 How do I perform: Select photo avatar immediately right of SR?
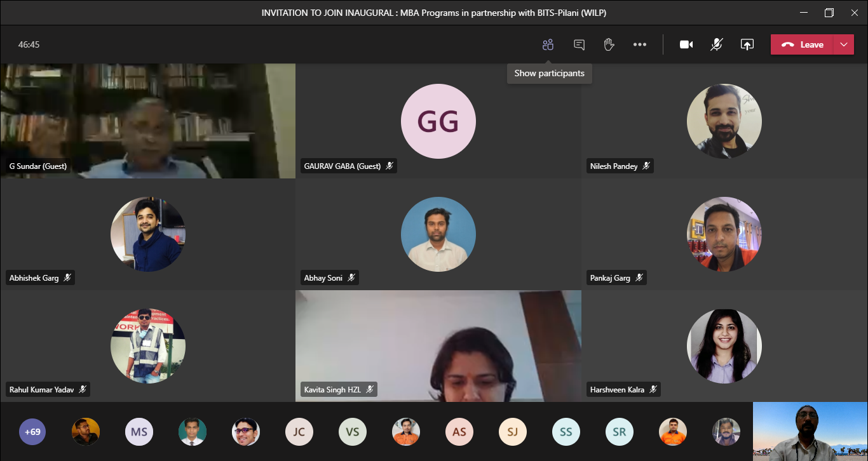click(673, 432)
